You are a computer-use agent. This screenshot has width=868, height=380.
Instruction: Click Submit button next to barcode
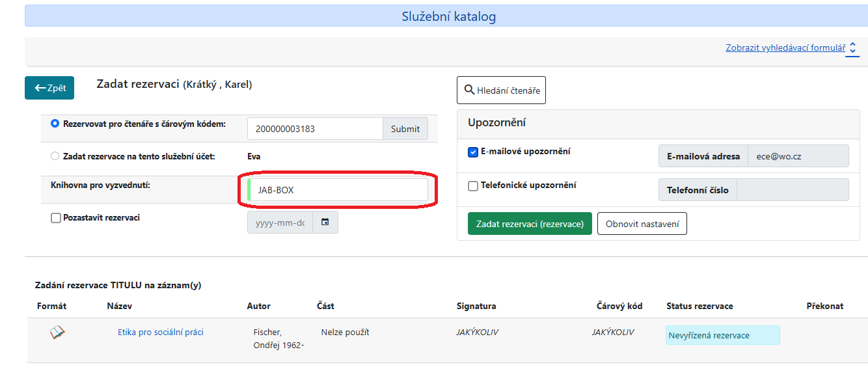click(x=405, y=129)
